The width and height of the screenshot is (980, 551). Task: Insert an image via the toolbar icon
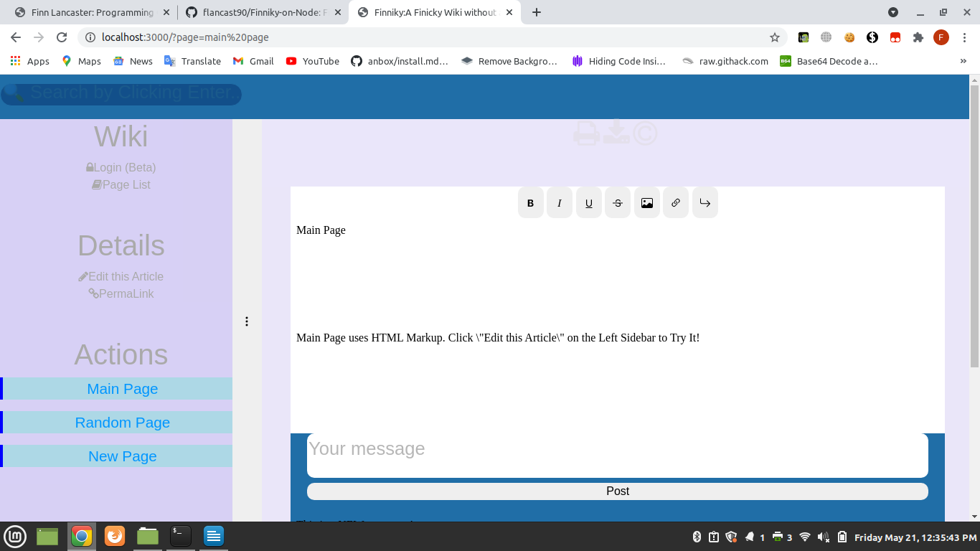point(647,203)
